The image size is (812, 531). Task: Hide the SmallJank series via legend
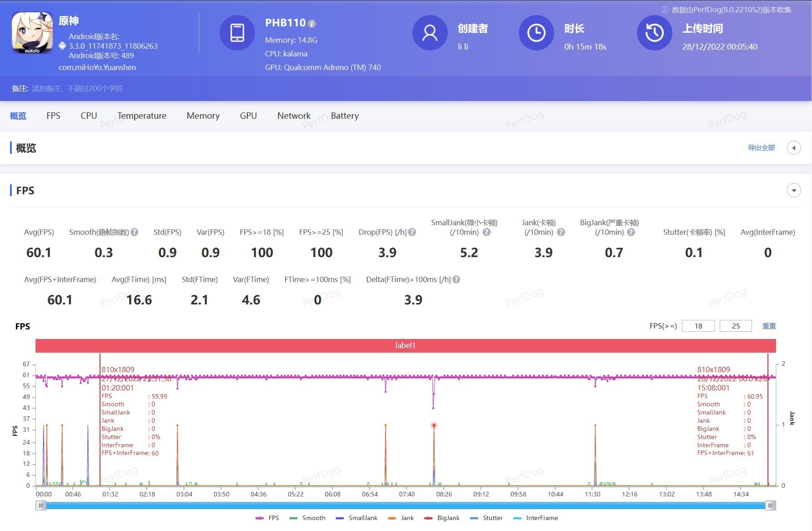pyautogui.click(x=357, y=518)
